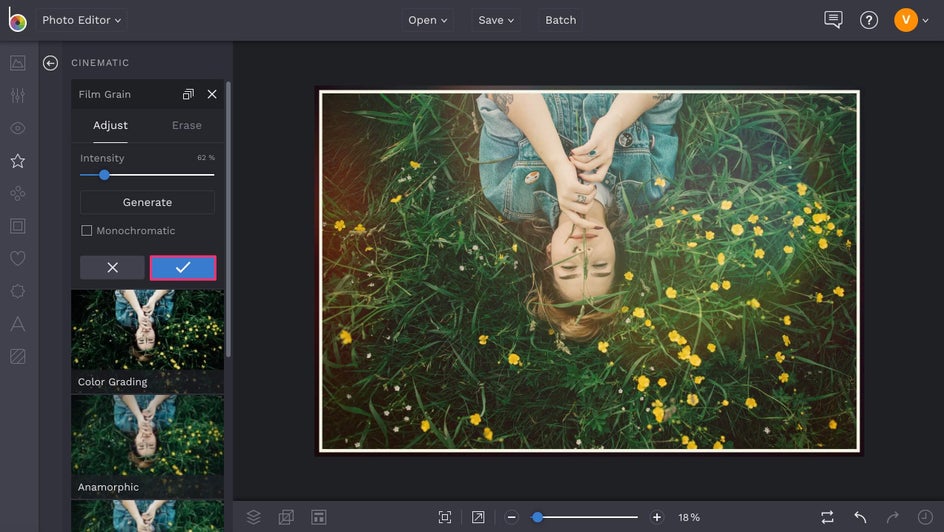Open the Layers panel icon
This screenshot has height=532, width=944.
pos(254,517)
